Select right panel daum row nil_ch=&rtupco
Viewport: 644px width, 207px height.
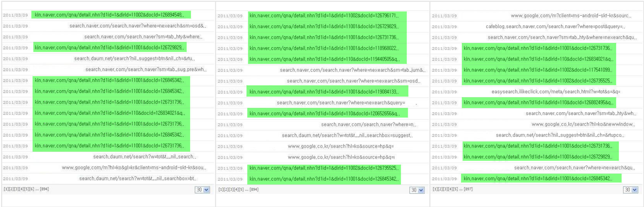coord(560,135)
